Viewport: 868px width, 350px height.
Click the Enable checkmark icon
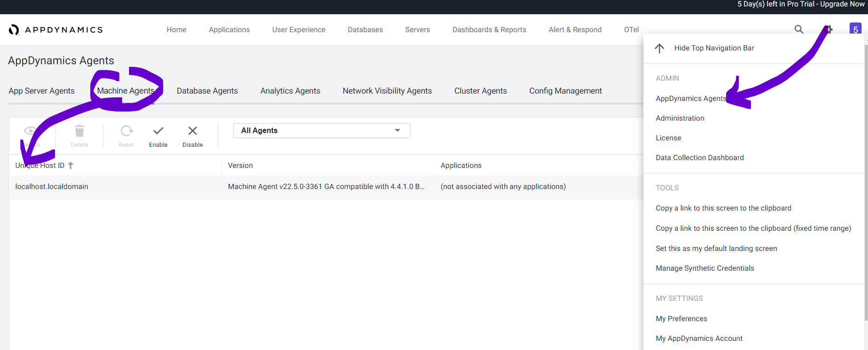(158, 132)
